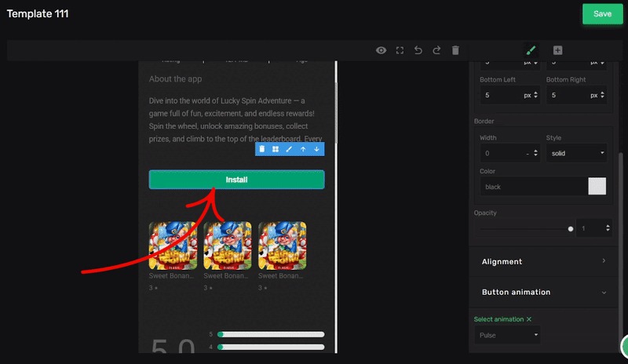Click the trash icon in top toolbar

(455, 50)
